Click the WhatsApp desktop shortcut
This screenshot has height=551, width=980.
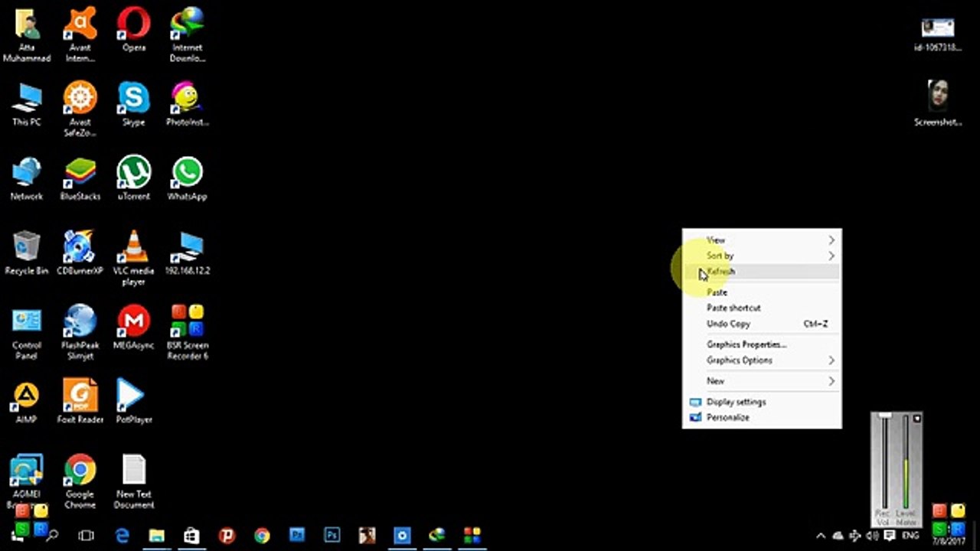[x=188, y=178]
